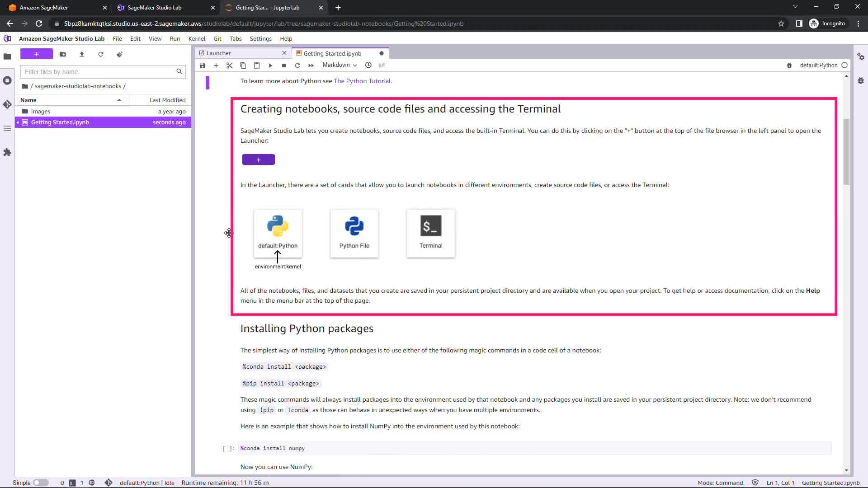The width and height of the screenshot is (868, 488).
Task: Toggle the Simple interface mode switch
Action: (41, 483)
